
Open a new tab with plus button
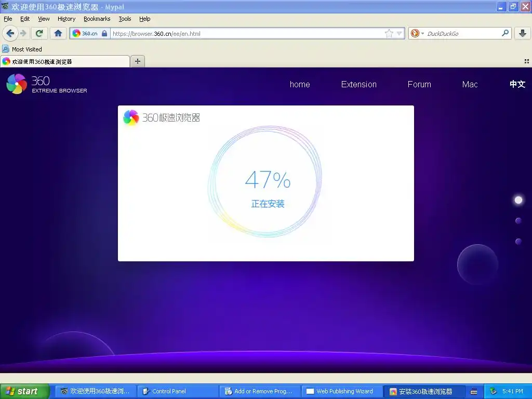point(137,61)
